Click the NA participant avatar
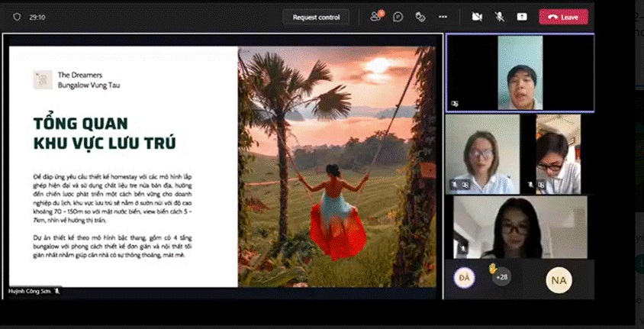 558,280
